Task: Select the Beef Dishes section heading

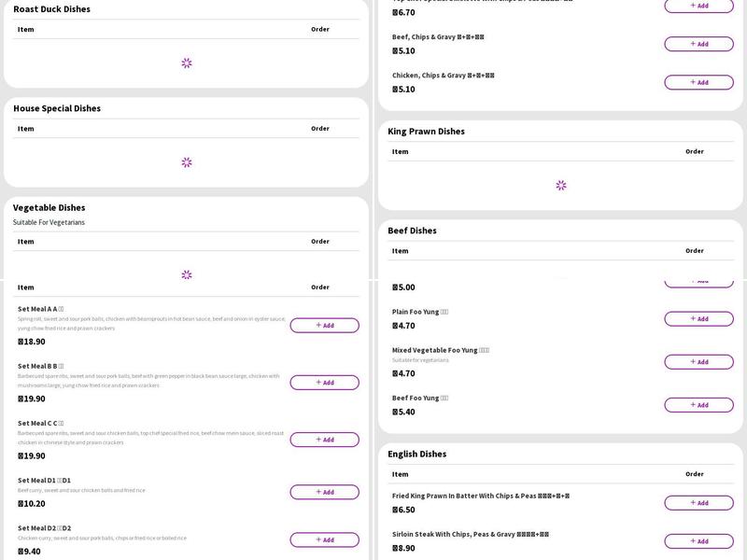Action: 412,231
